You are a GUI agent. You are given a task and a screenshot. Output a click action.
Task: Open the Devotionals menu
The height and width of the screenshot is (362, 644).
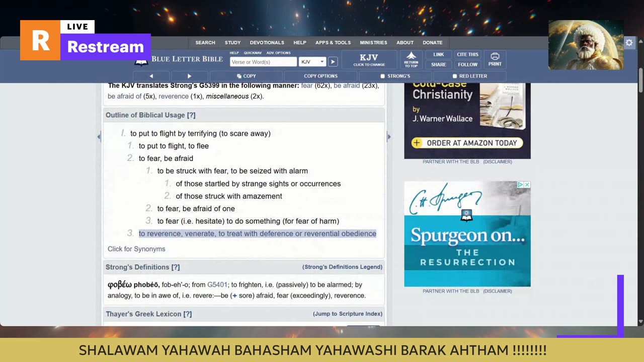267,43
